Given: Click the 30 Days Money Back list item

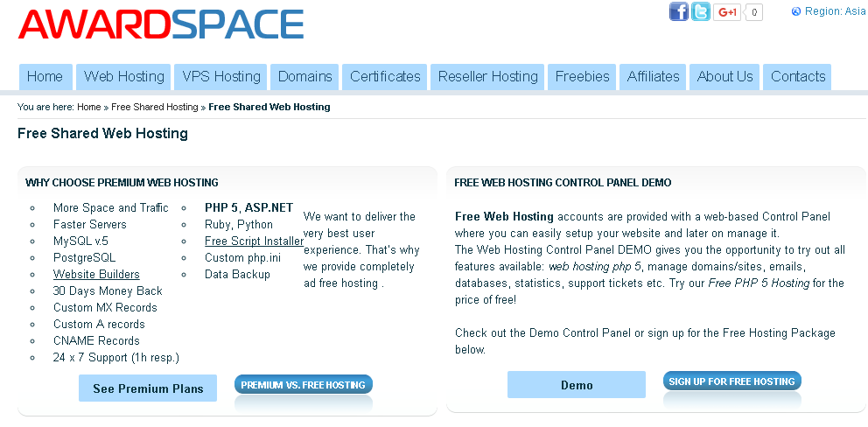Looking at the screenshot, I should [x=108, y=290].
